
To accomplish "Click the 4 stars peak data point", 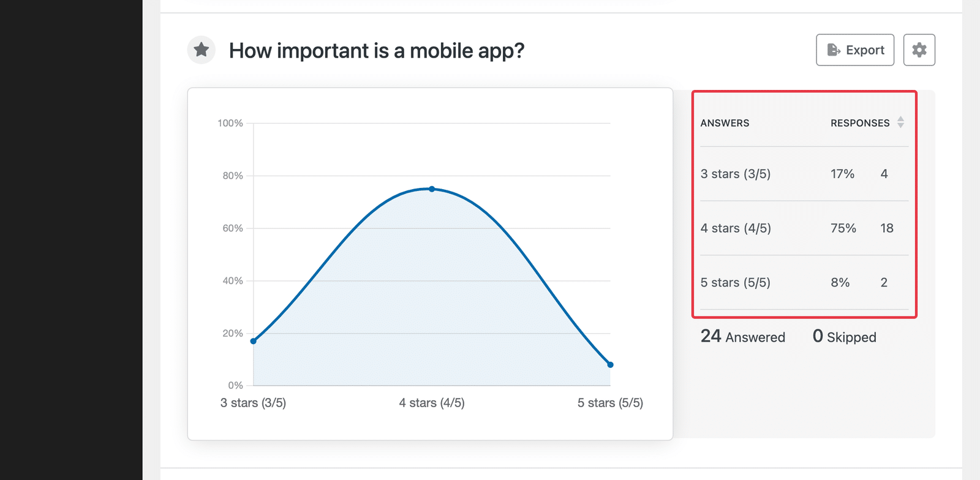I will coord(432,189).
